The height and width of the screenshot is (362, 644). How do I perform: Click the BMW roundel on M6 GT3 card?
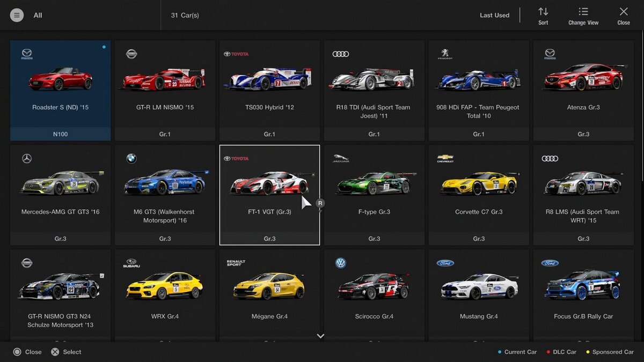tap(131, 158)
